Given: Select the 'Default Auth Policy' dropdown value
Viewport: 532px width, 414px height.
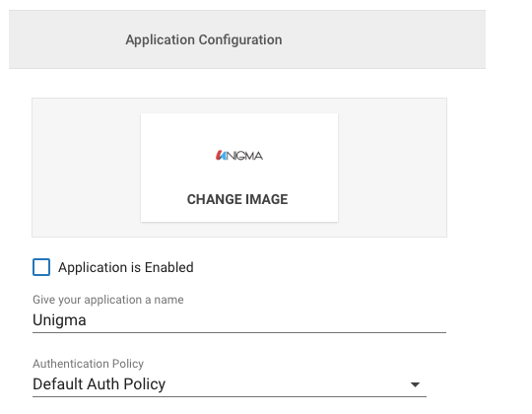Looking at the screenshot, I should click(100, 384).
